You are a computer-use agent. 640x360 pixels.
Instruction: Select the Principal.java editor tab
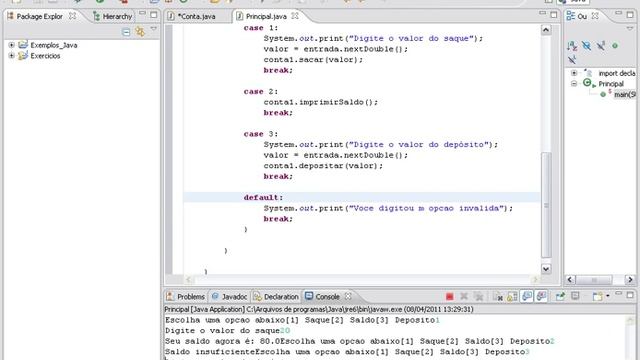(266, 16)
